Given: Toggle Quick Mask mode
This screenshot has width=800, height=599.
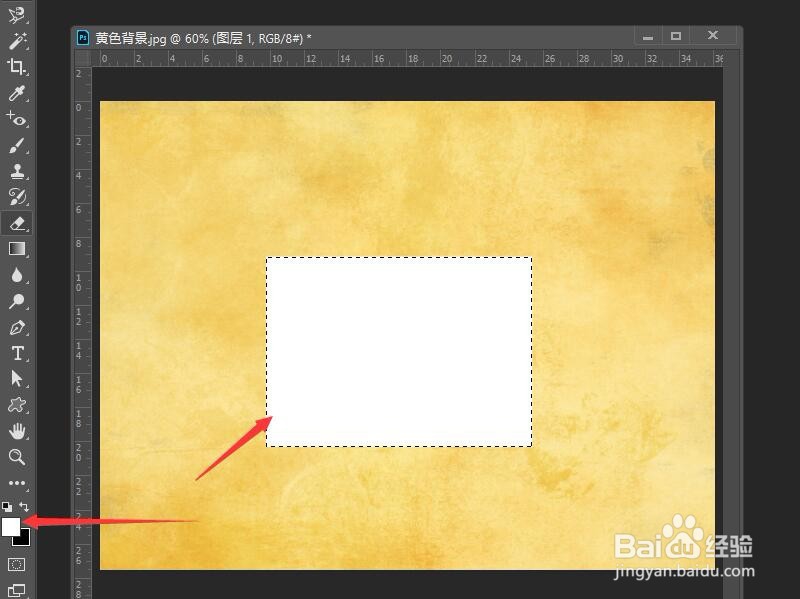Looking at the screenshot, I should [x=16, y=564].
